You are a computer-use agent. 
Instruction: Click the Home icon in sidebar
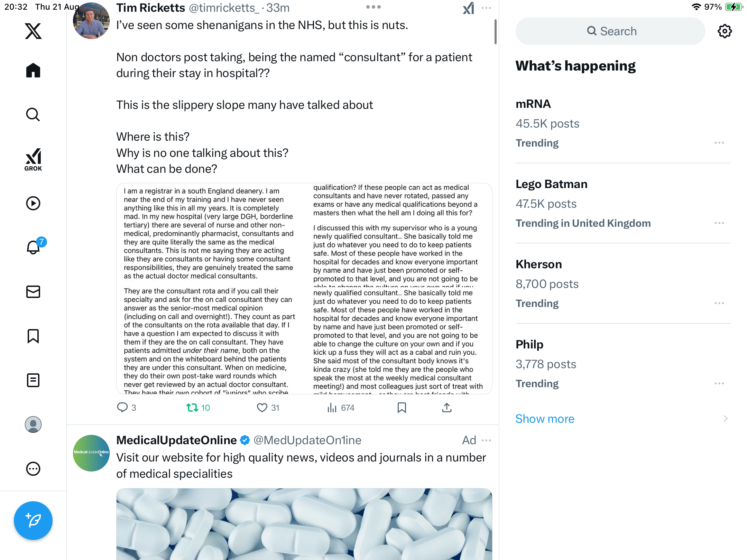tap(33, 71)
